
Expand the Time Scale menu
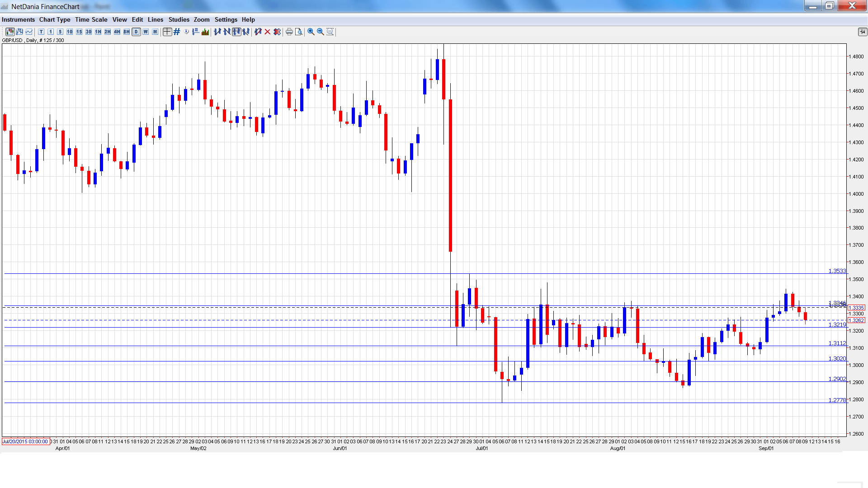click(x=91, y=19)
